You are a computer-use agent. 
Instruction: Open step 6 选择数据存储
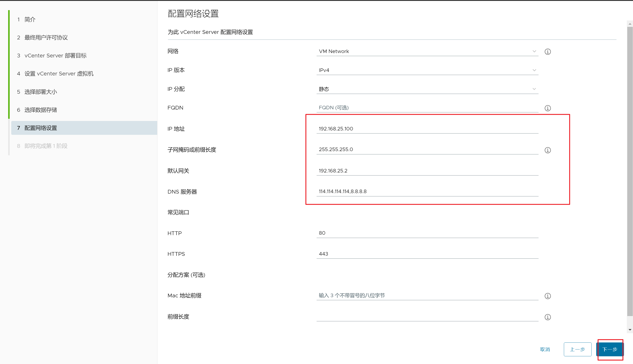[x=41, y=110]
